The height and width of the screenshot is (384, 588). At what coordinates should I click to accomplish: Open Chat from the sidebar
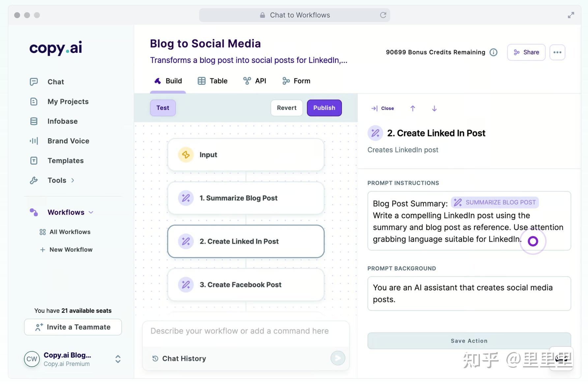[x=56, y=82]
